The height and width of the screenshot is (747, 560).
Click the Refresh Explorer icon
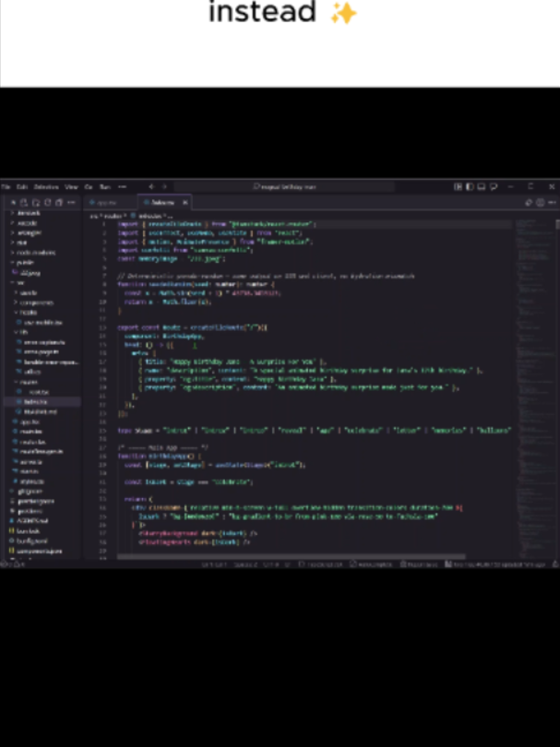point(47,203)
